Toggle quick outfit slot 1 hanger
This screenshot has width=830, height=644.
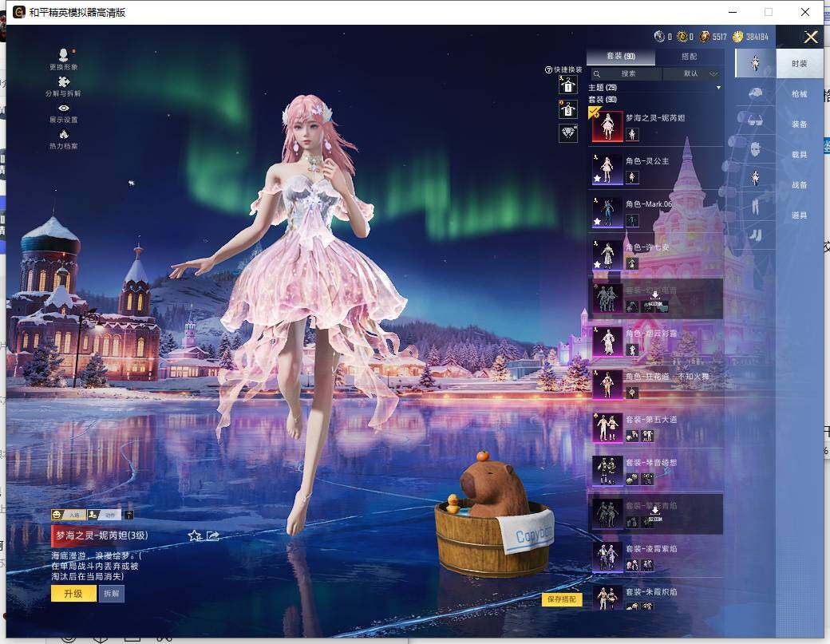[568, 85]
